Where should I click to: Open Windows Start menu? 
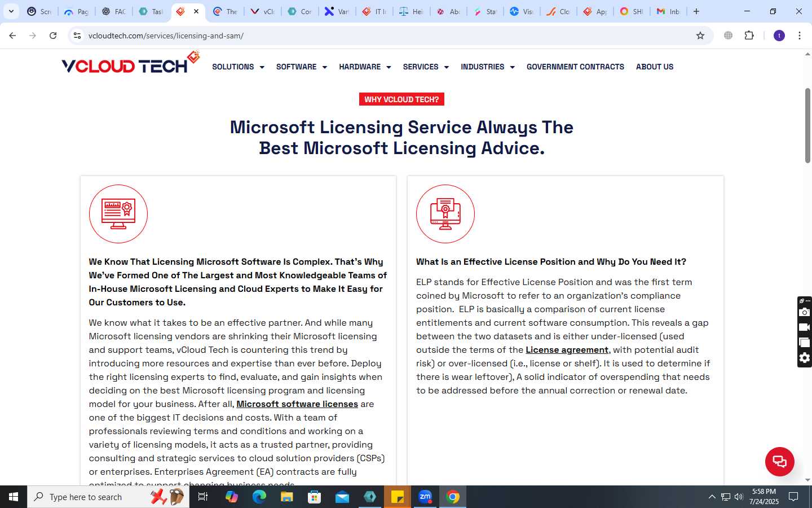[x=14, y=497]
